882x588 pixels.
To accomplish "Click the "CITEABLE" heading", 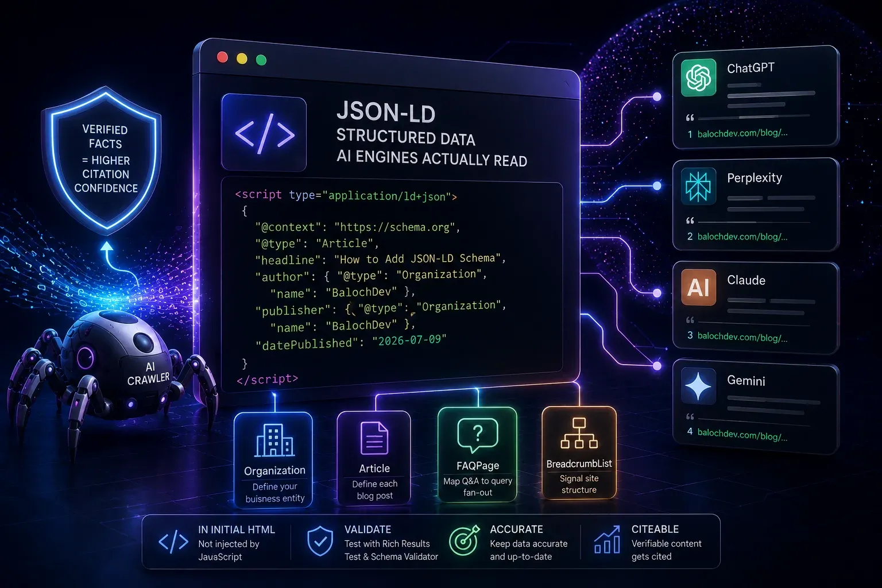I will coord(655,529).
